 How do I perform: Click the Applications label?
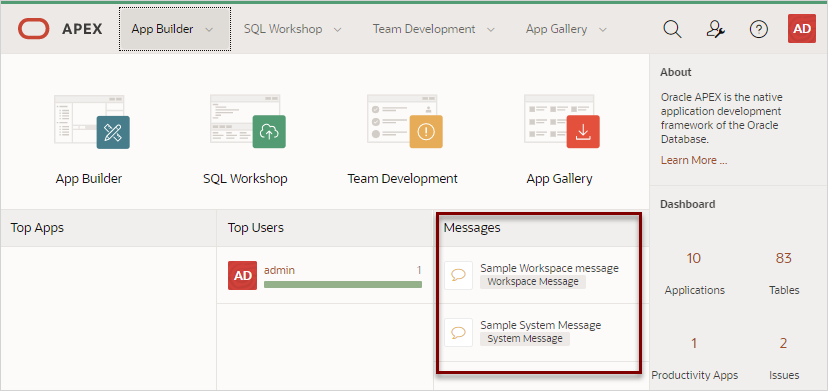(694, 290)
